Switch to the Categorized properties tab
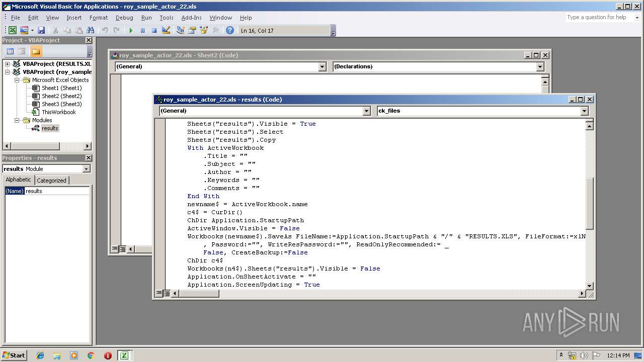Viewport: 644px width, 362px height. click(x=51, y=180)
